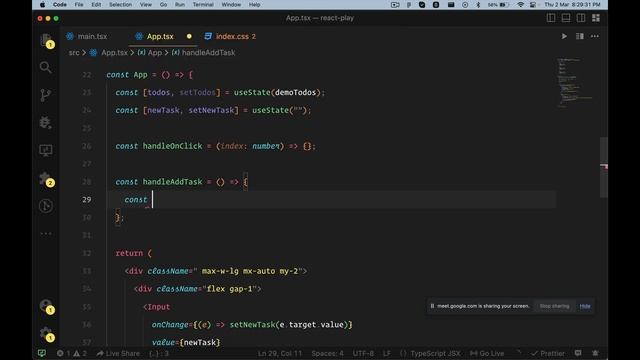
Task: Open the Run menu
Action: point(180,5)
